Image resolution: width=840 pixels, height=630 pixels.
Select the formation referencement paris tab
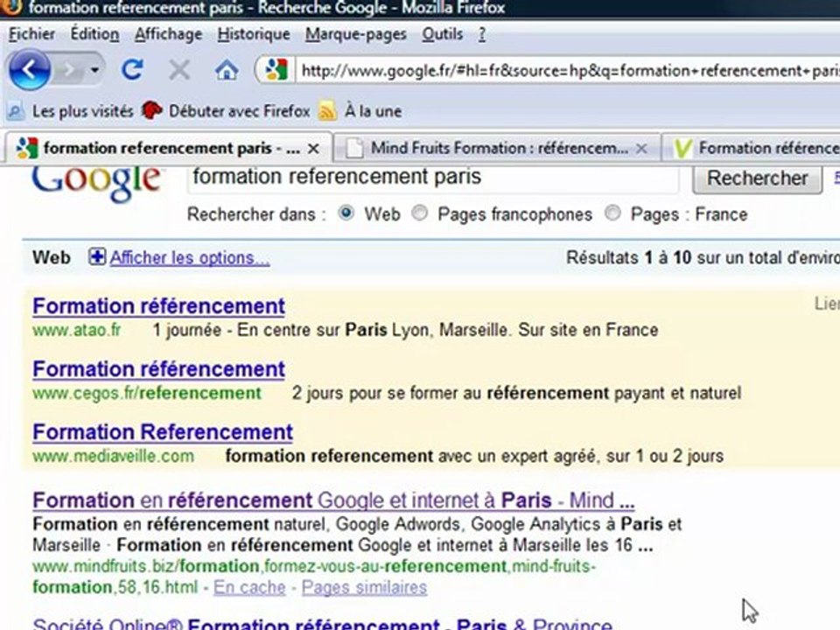click(169, 149)
